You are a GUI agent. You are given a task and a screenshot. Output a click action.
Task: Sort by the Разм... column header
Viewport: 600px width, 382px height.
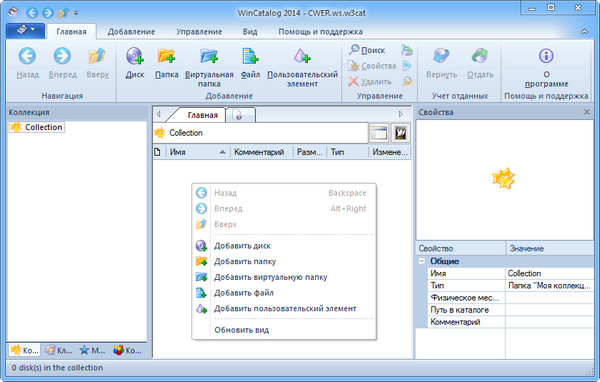coord(310,152)
